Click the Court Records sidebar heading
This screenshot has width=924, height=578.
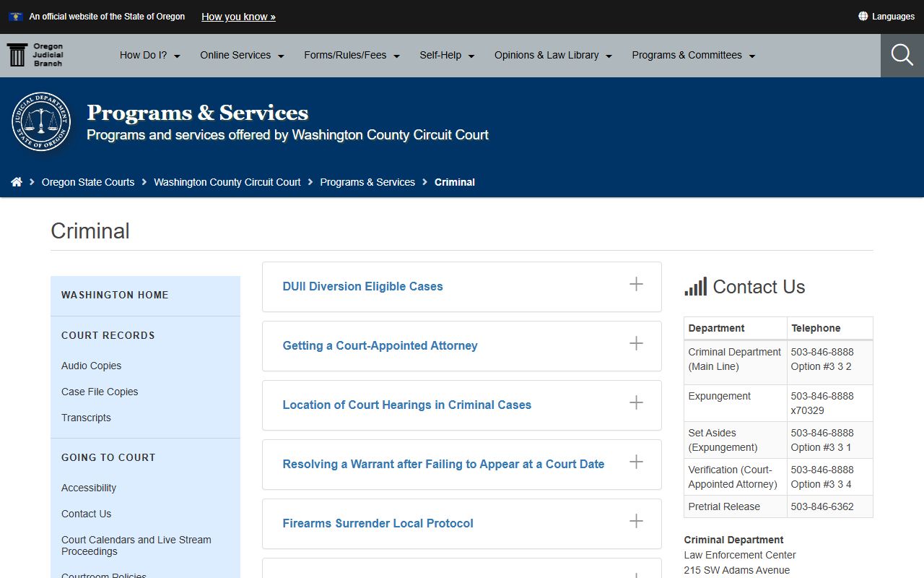108,335
